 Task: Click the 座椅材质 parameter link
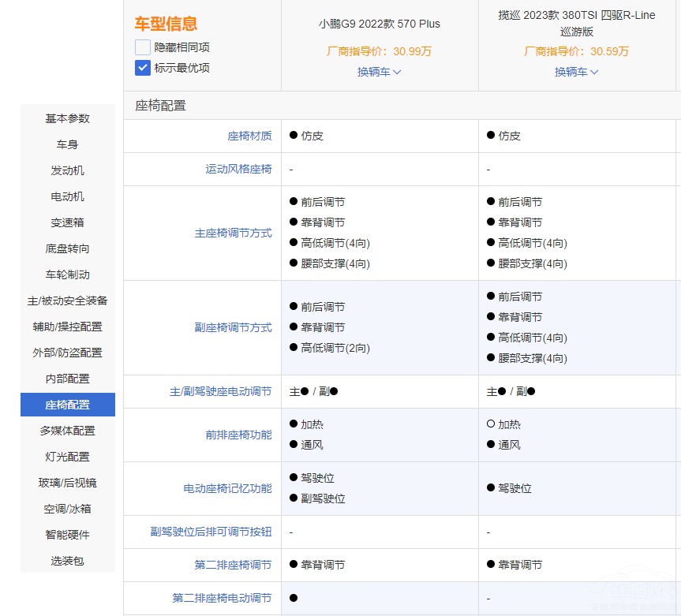249,136
